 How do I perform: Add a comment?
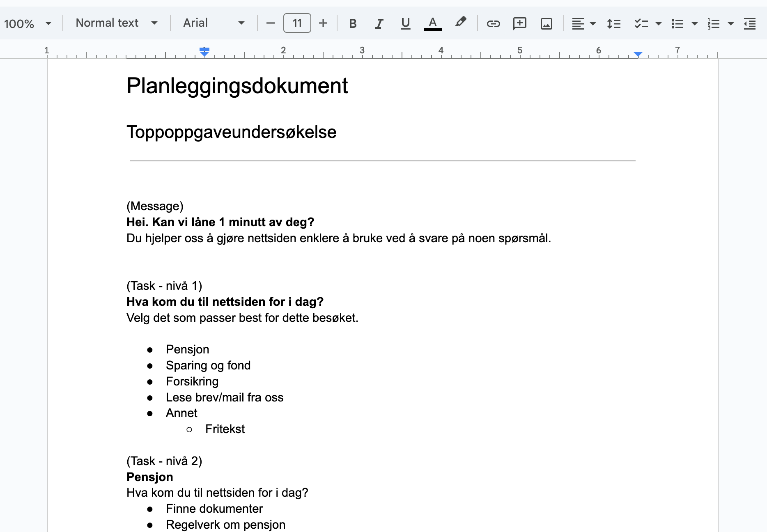click(x=519, y=23)
